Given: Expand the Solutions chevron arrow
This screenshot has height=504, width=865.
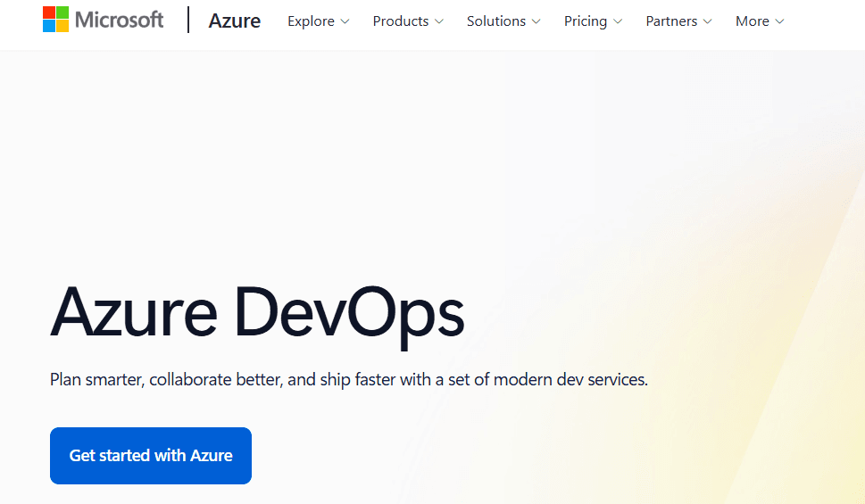Looking at the screenshot, I should [x=536, y=21].
